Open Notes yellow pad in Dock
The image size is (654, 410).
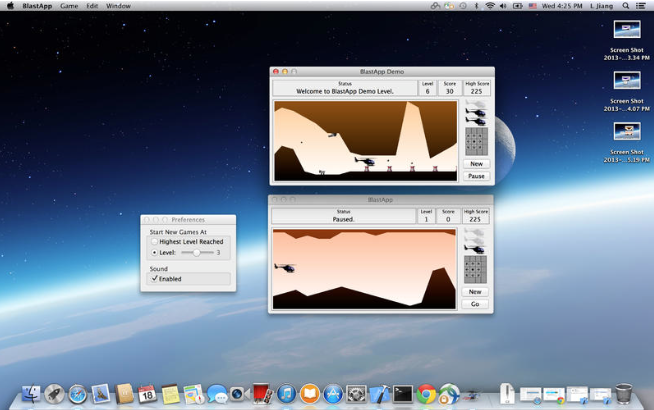tap(170, 394)
